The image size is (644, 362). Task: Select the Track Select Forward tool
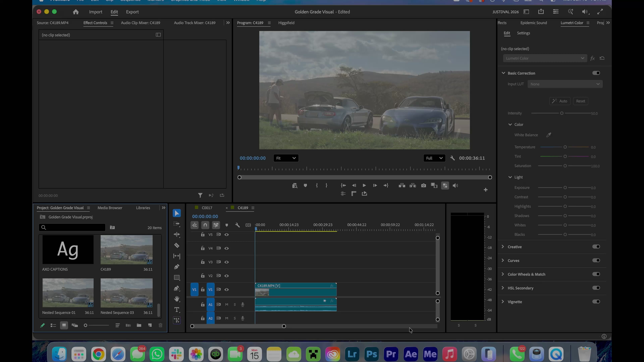(177, 224)
